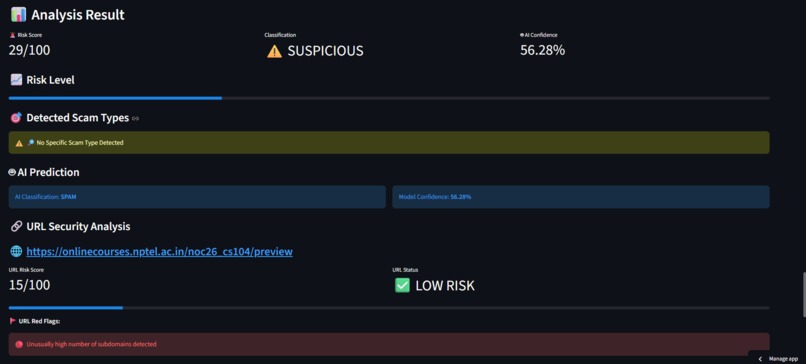Click the Analysis Result heading

(78, 15)
